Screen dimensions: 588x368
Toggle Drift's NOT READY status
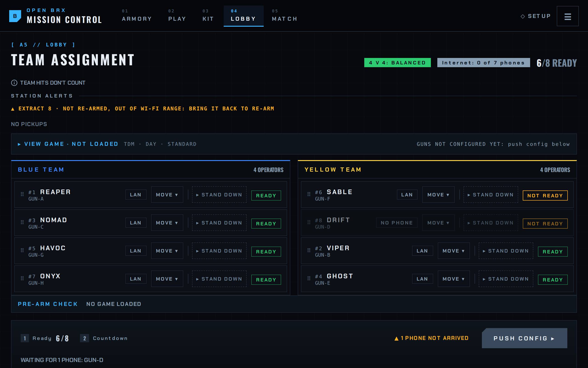(545, 223)
